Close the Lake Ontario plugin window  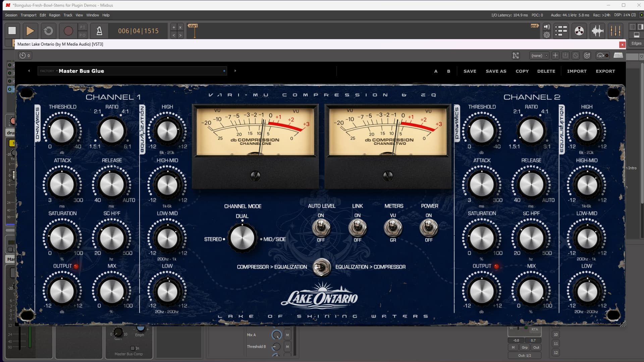[622, 44]
